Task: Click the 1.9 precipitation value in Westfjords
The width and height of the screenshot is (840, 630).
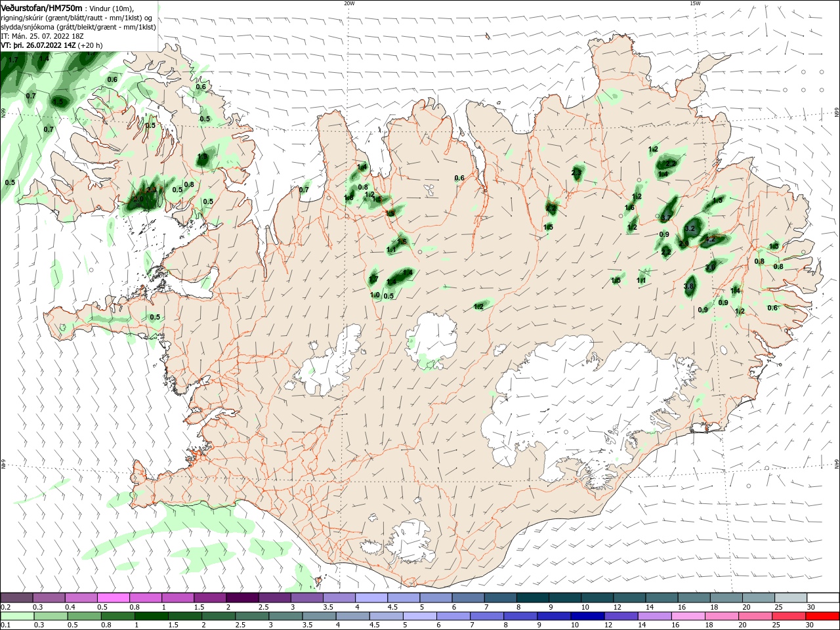Action: click(202, 157)
